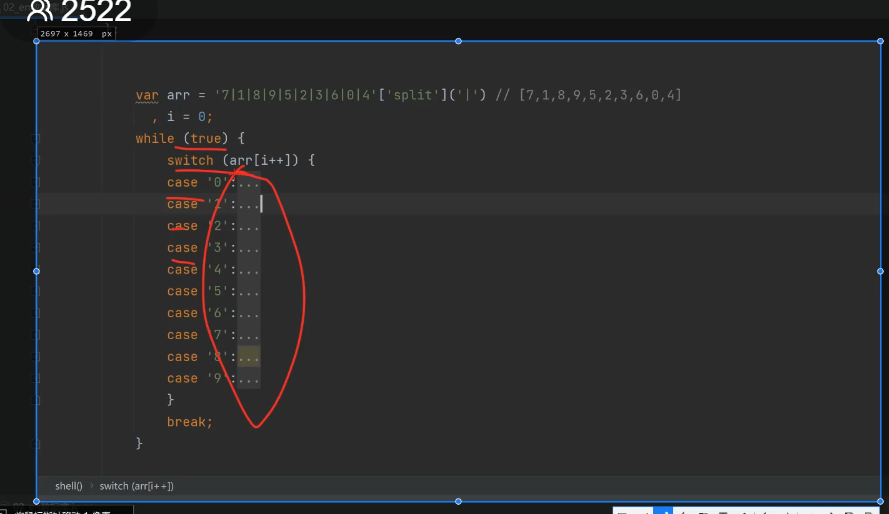Click the shell() breadcrumb
The width and height of the screenshot is (889, 514).
(69, 486)
